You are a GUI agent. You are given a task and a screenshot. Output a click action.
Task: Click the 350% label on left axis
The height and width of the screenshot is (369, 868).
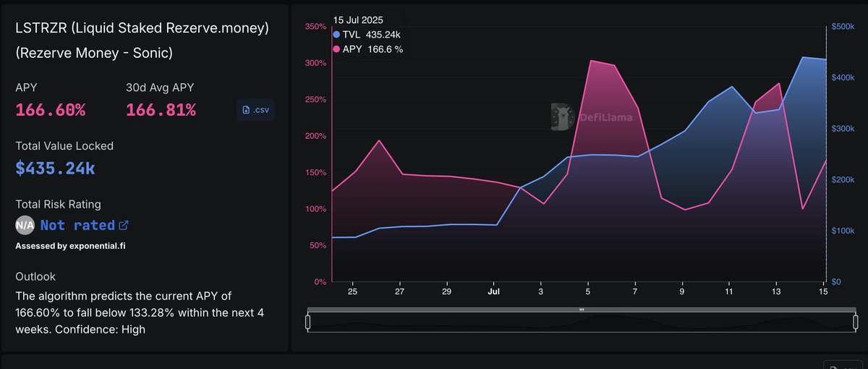tap(316, 27)
